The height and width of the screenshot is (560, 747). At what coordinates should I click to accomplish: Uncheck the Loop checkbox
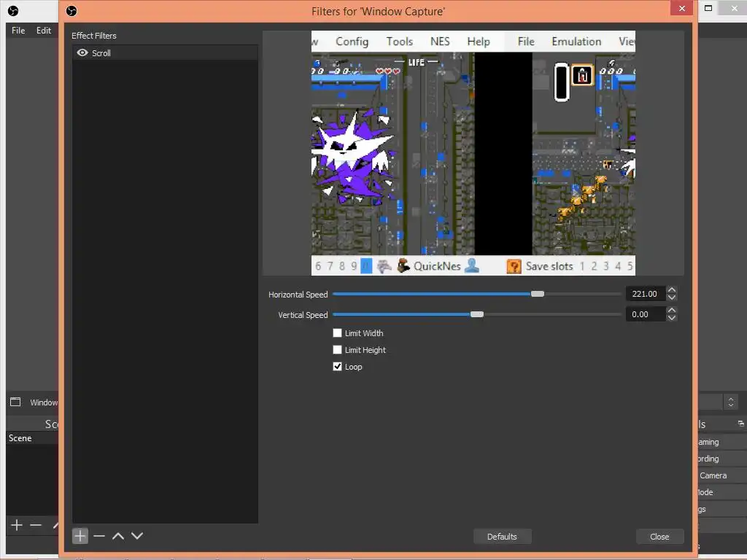(x=337, y=366)
